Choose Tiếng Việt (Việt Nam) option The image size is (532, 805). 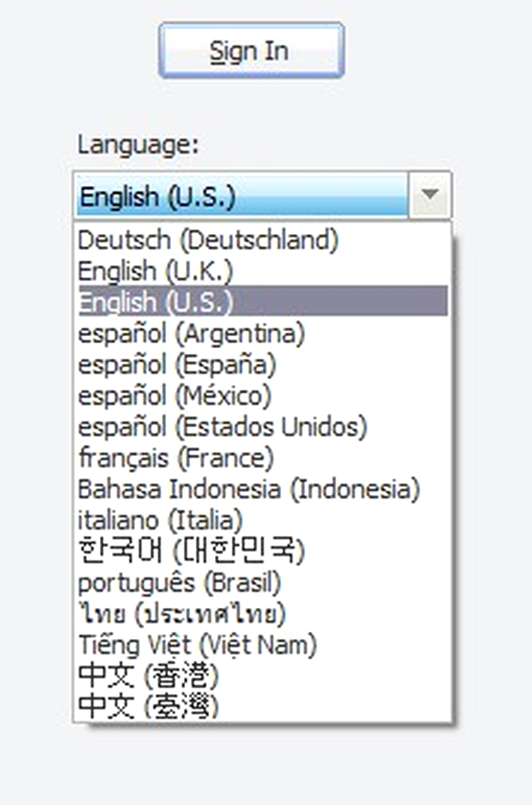click(x=262, y=645)
